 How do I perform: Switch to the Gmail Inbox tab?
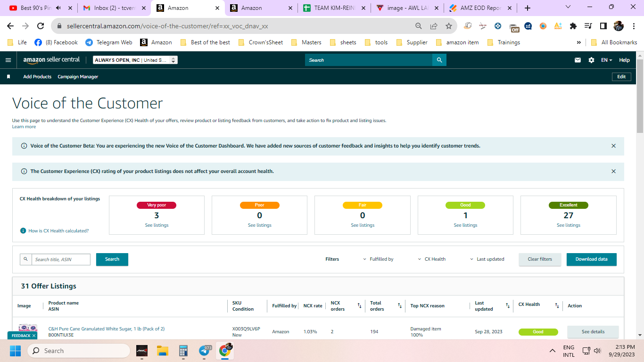click(114, 8)
